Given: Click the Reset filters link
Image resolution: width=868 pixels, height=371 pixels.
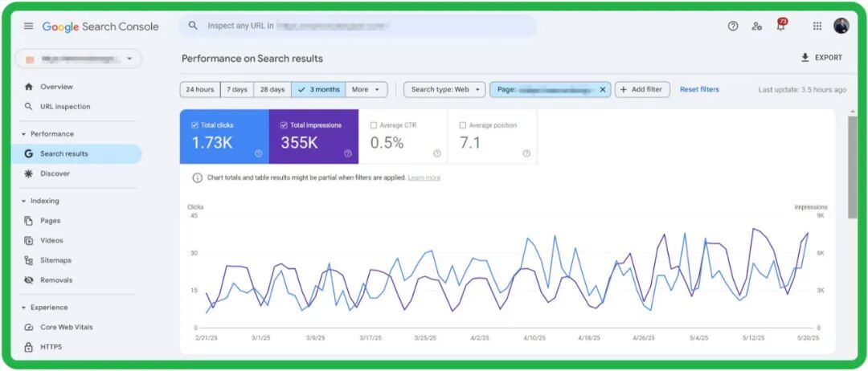Looking at the screenshot, I should tap(699, 90).
